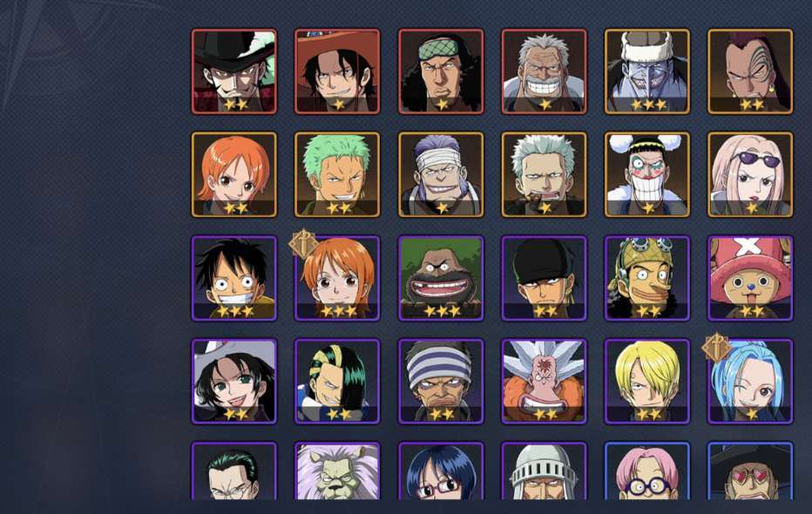Pick Chopper with pink hat
This screenshot has width=812, height=514.
[x=750, y=278]
